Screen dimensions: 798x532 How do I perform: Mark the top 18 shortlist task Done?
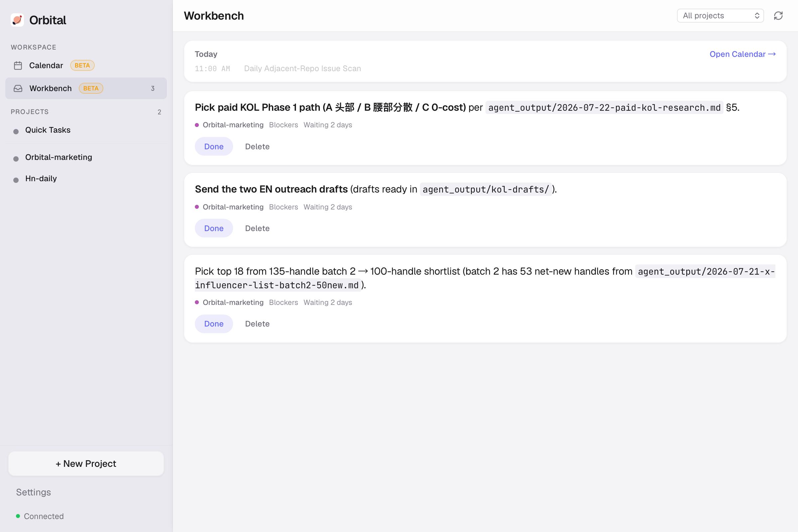pyautogui.click(x=214, y=324)
